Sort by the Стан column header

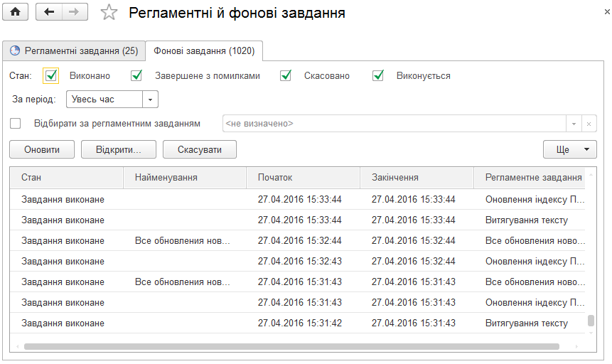(x=66, y=178)
